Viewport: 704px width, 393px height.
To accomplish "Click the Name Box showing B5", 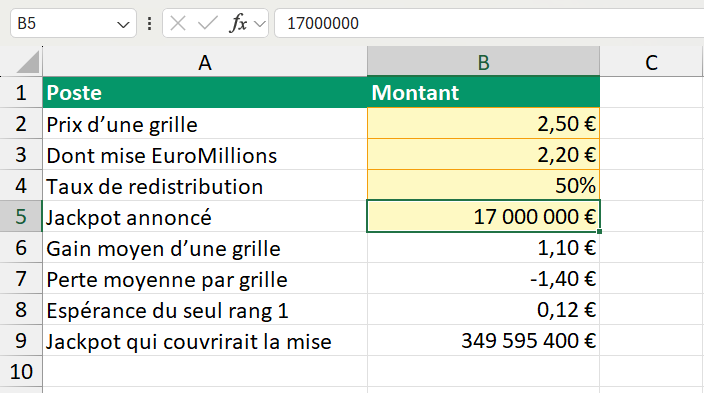I will click(73, 23).
